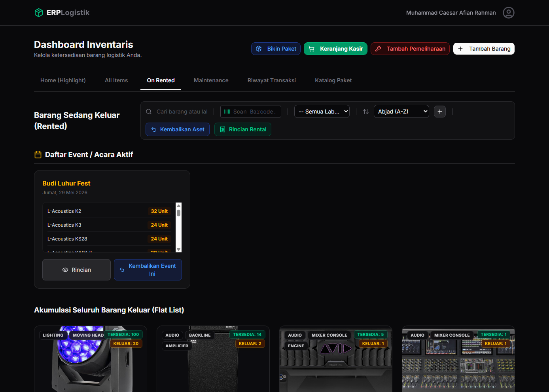
Task: Switch to Home (Highlight) tab
Action: point(63,80)
